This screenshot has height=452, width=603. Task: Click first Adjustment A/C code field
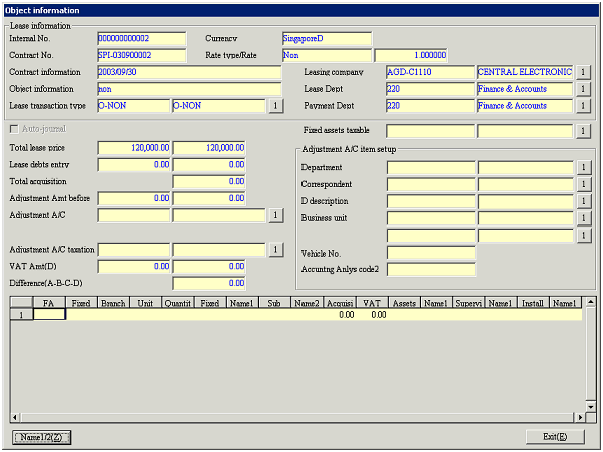click(x=133, y=215)
